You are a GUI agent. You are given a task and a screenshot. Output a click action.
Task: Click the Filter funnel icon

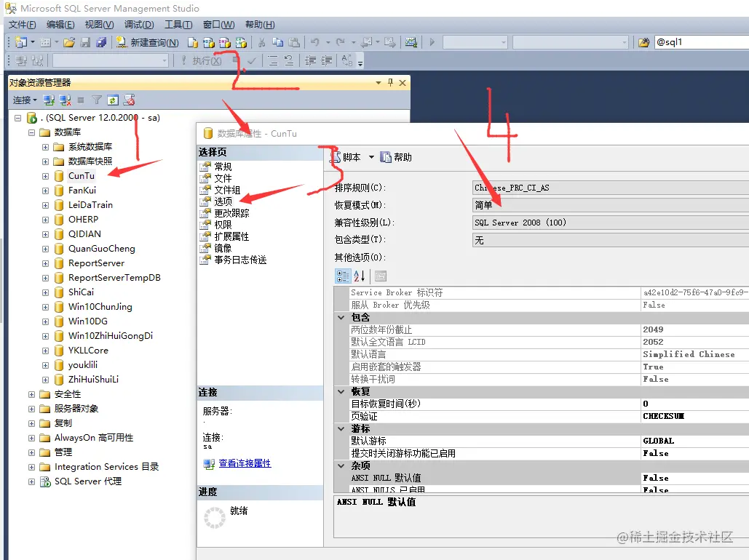tap(97, 100)
